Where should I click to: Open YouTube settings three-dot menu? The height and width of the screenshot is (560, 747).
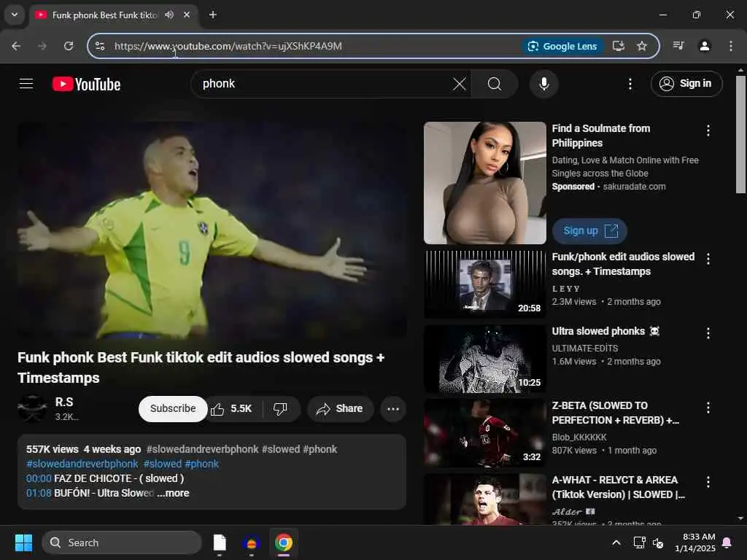pos(630,85)
